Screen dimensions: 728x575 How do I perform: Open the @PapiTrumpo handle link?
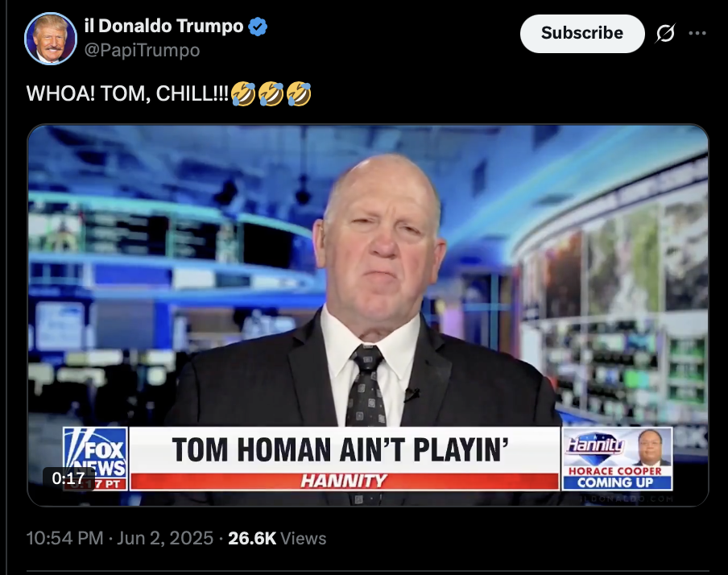tap(142, 50)
